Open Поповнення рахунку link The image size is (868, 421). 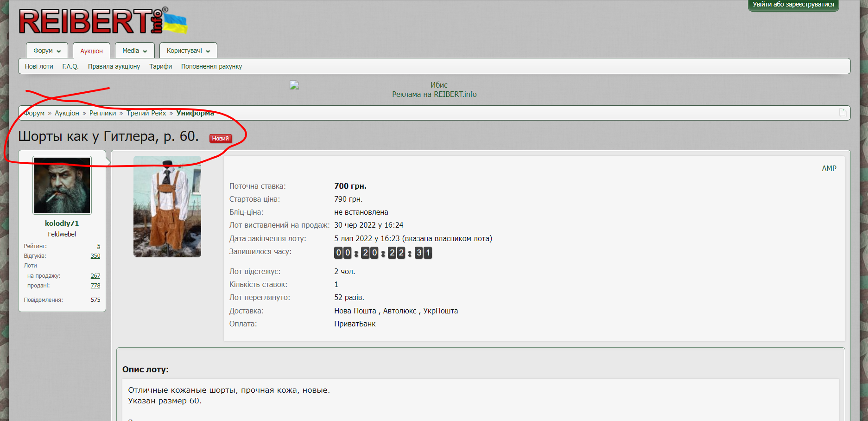pyautogui.click(x=211, y=66)
